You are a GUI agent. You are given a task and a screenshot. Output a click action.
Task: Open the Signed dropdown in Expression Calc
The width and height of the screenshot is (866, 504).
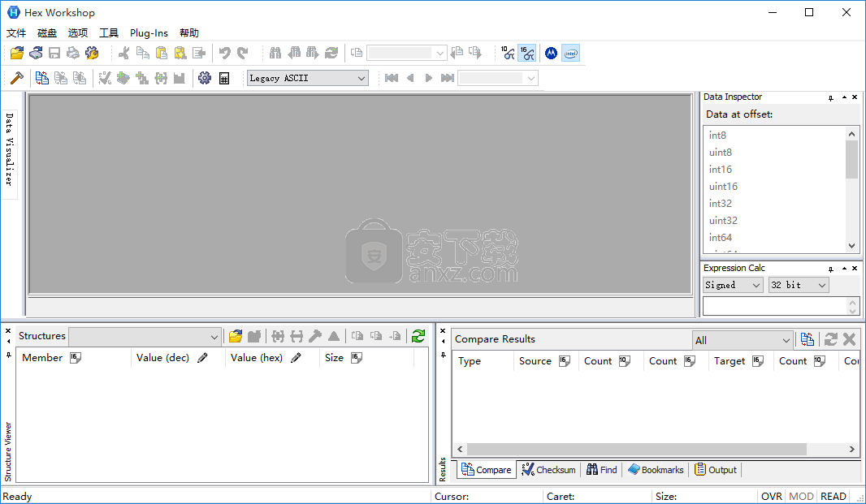pos(733,285)
